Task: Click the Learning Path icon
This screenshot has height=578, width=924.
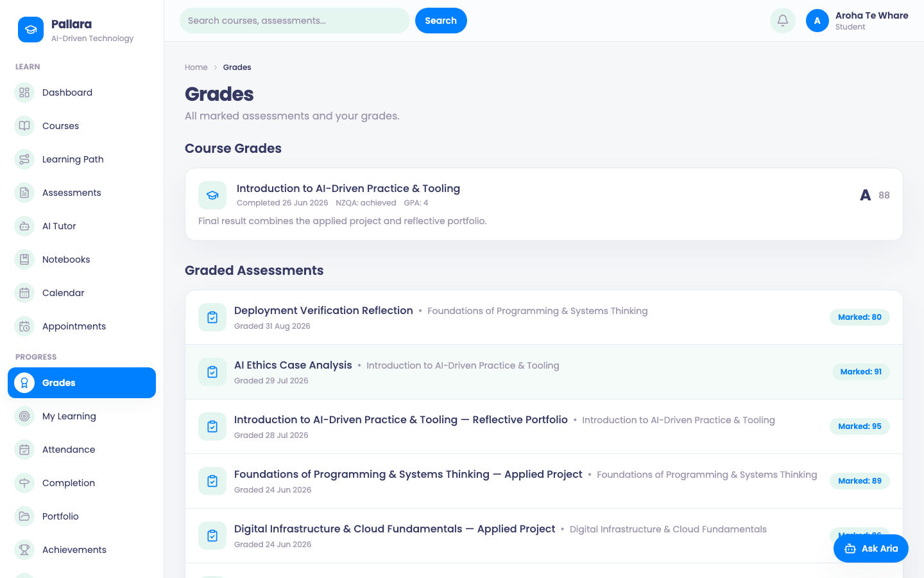Action: [24, 159]
